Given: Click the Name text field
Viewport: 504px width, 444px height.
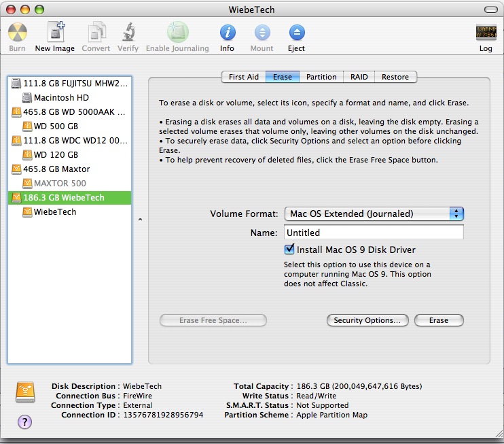Looking at the screenshot, I should (374, 233).
